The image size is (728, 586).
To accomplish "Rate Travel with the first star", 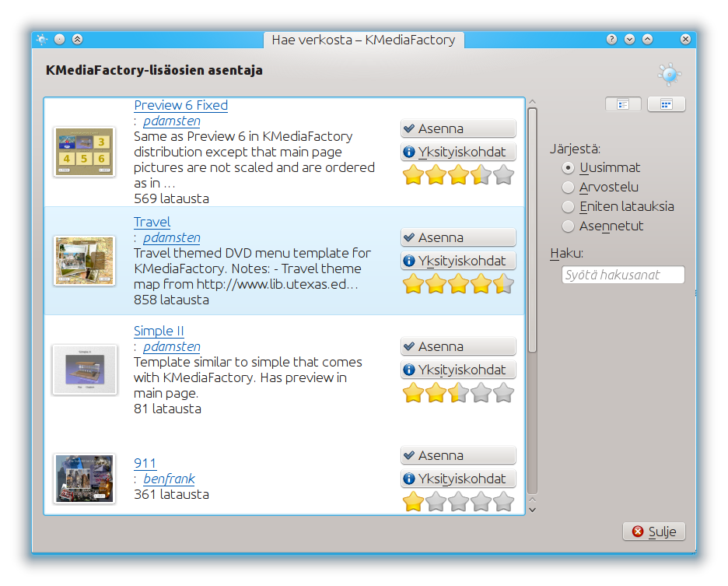I will click(413, 283).
